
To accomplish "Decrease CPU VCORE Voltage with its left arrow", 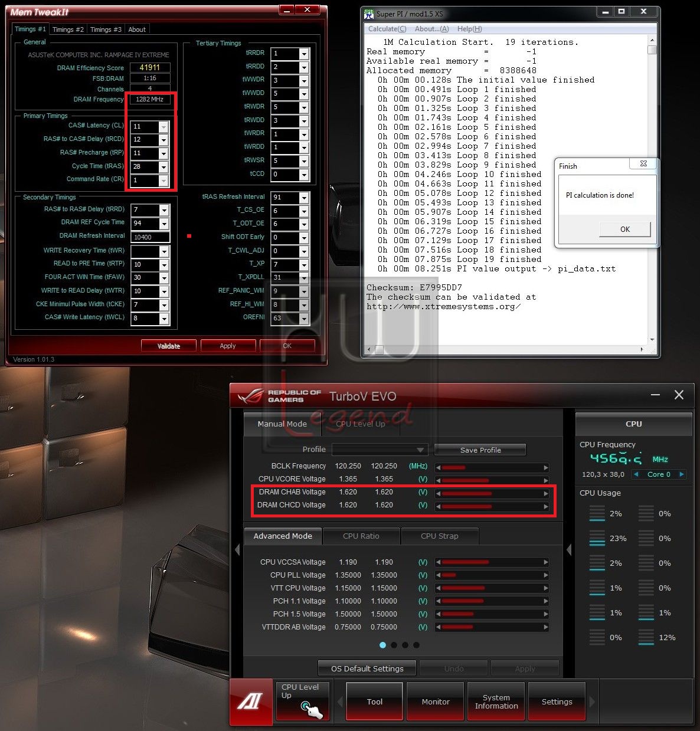I will click(439, 480).
